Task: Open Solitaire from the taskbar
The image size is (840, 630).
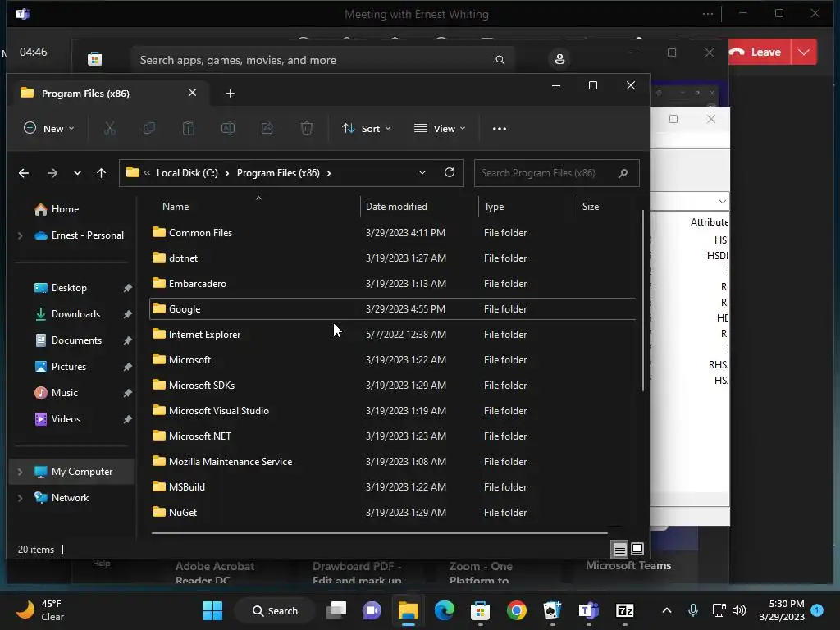Action: tap(552, 610)
